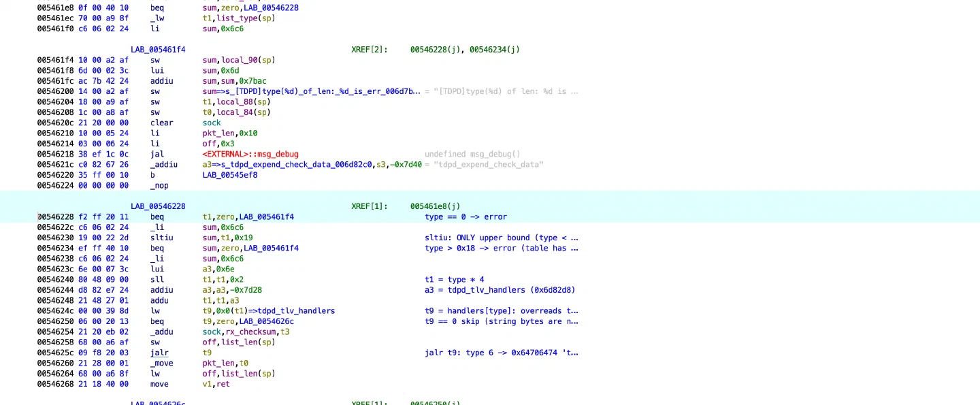Select the s_[TDPD]type(%d)_of_len string reference operand

321,91
